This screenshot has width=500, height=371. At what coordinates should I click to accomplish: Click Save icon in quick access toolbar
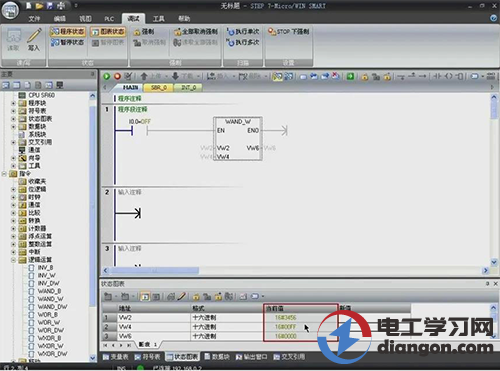50,6
